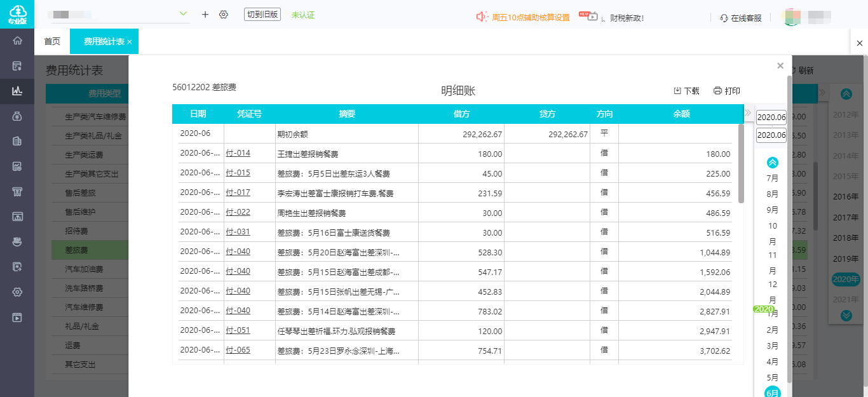This screenshot has height=397, width=868.
Task: Open voucher 付-015
Action: coord(238,173)
